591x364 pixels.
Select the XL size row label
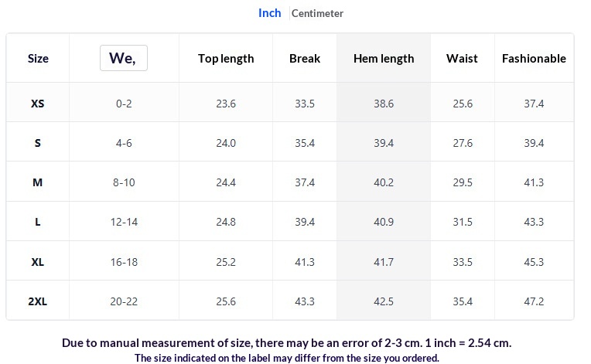(x=37, y=262)
